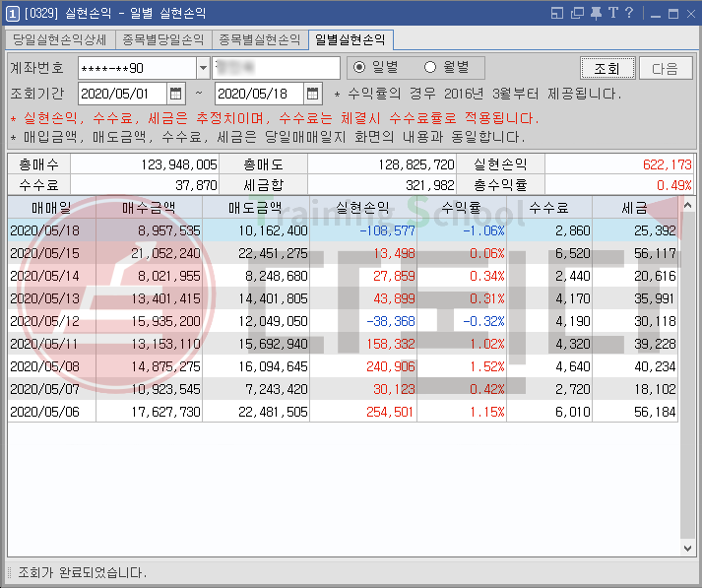Click the 실현손익 column header
The height and width of the screenshot is (588, 702).
coord(363,208)
